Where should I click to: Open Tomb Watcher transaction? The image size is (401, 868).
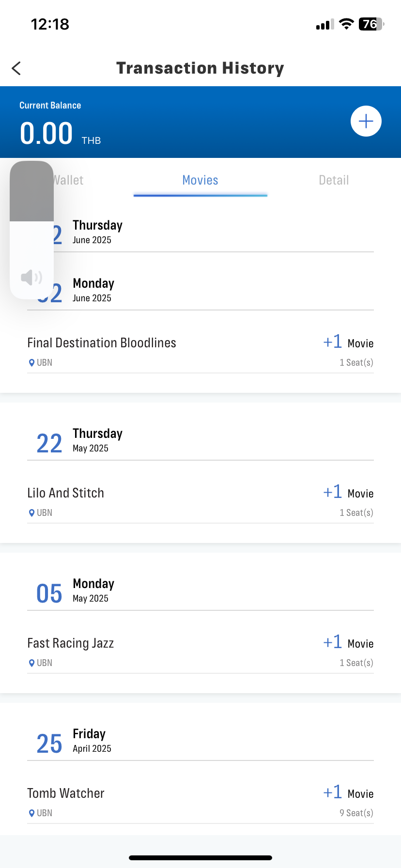click(x=200, y=802)
